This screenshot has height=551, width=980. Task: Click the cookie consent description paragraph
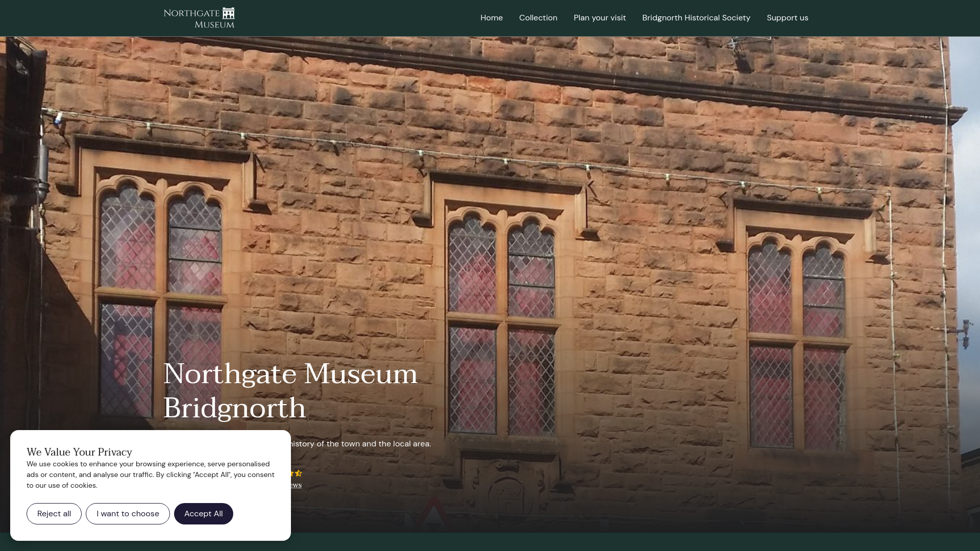[x=151, y=474]
